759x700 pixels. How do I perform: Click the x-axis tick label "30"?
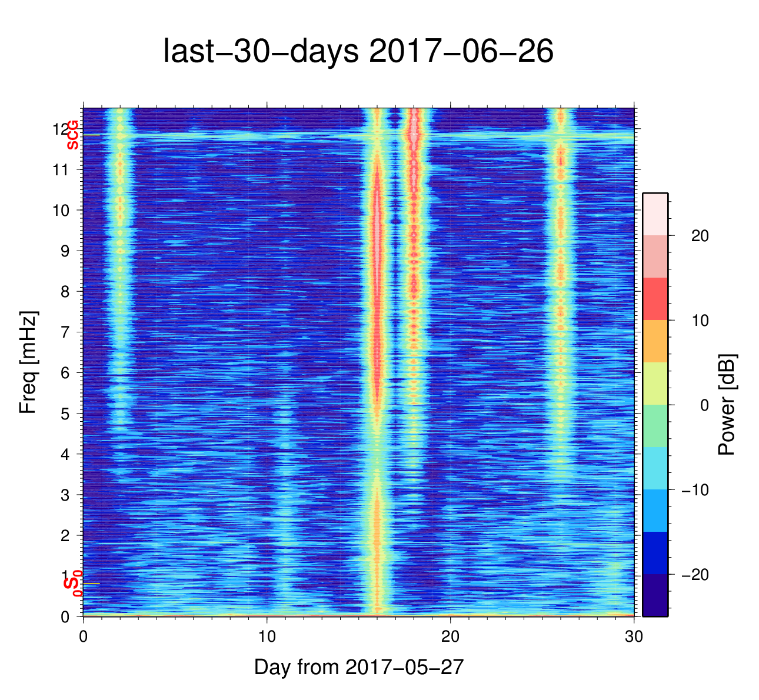(x=634, y=637)
